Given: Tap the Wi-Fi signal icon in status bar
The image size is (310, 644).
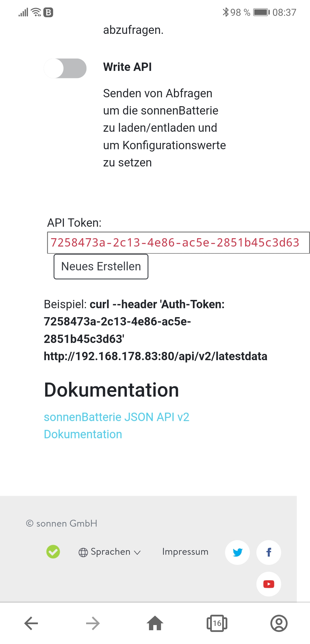Looking at the screenshot, I should pos(36,12).
